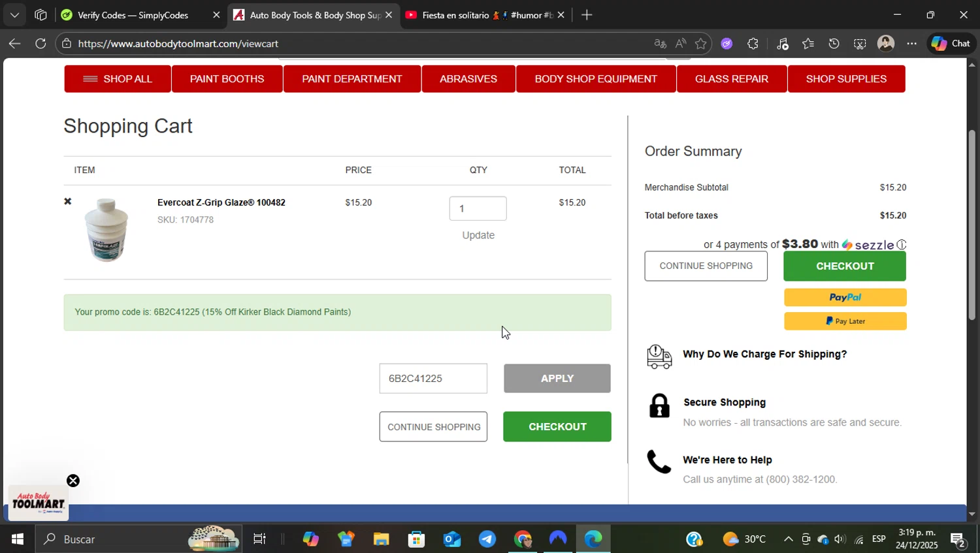Open the Extensions puzzle icon

point(753,44)
